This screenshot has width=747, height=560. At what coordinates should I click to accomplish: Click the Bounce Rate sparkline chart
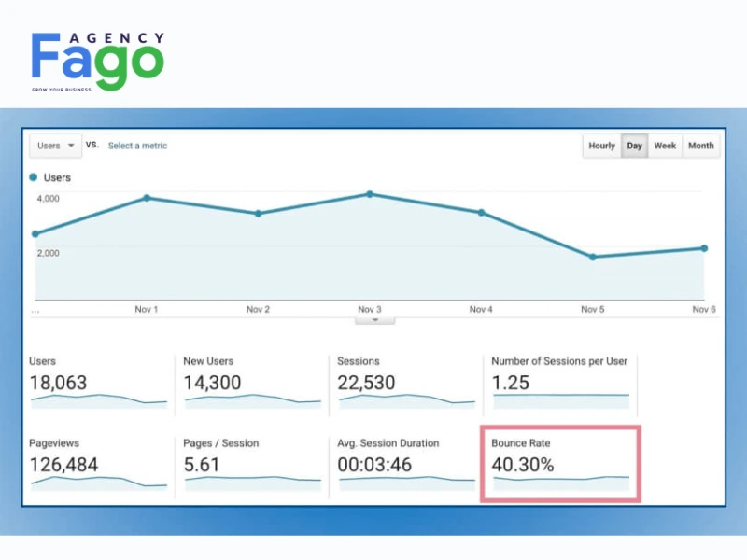coord(561,483)
